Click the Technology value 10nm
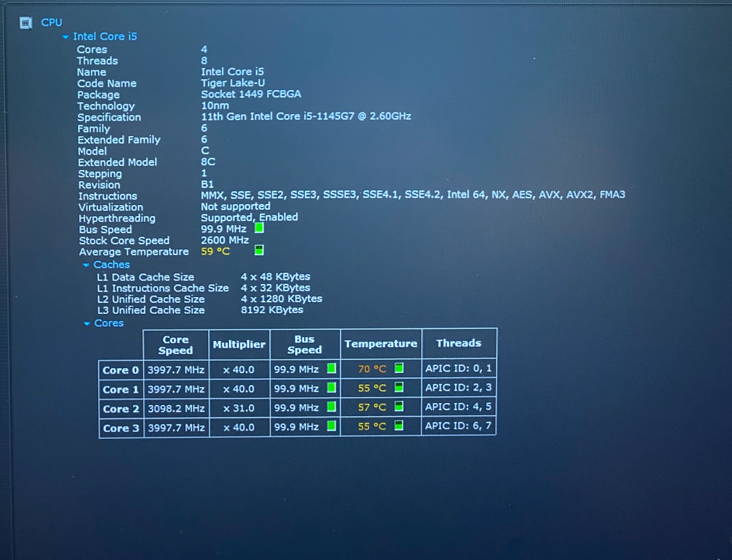732x560 pixels. click(215, 105)
